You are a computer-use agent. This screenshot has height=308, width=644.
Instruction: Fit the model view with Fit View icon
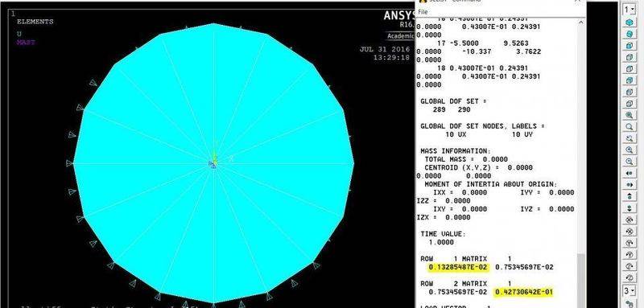(630, 115)
